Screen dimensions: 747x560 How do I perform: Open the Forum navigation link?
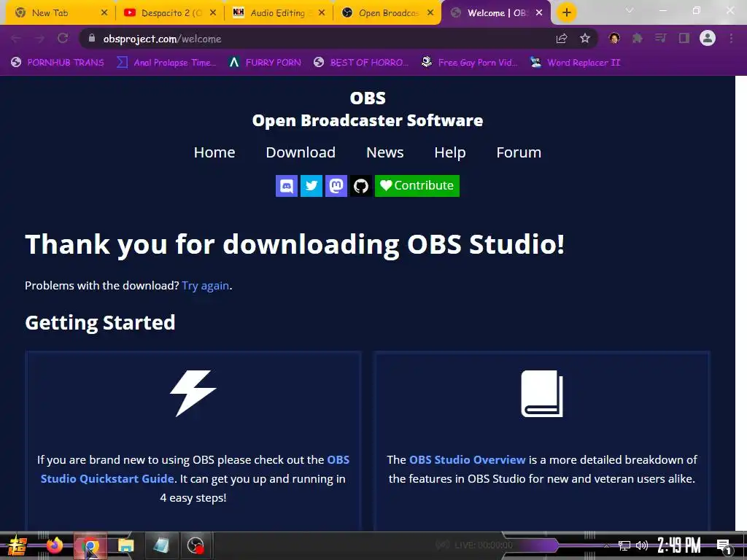[519, 152]
